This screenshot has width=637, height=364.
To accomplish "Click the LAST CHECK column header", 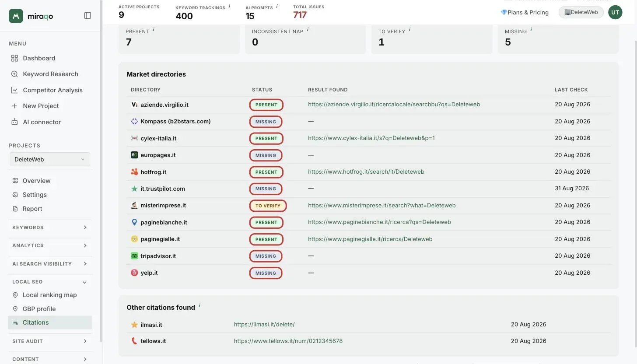I will pyautogui.click(x=571, y=90).
